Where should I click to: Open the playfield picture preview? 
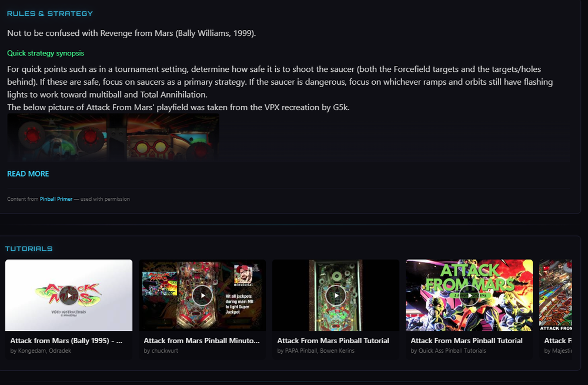point(113,138)
